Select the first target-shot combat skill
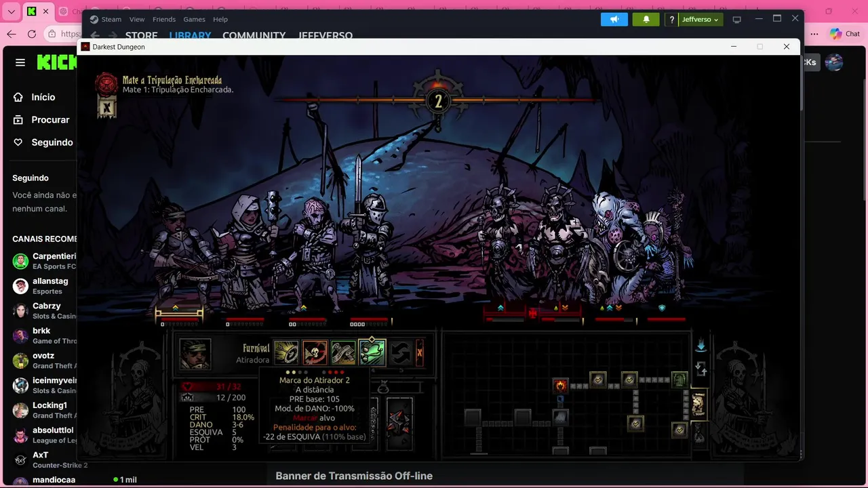The height and width of the screenshot is (488, 868). pos(286,352)
